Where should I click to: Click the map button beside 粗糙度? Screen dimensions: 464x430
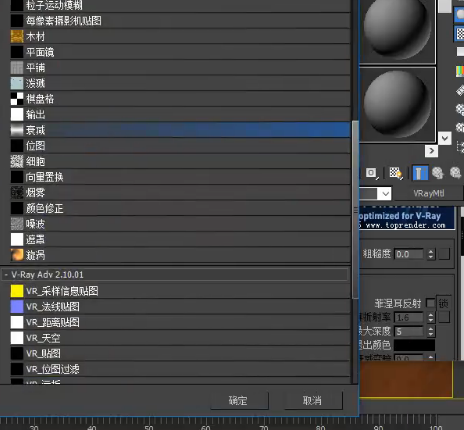coord(444,254)
